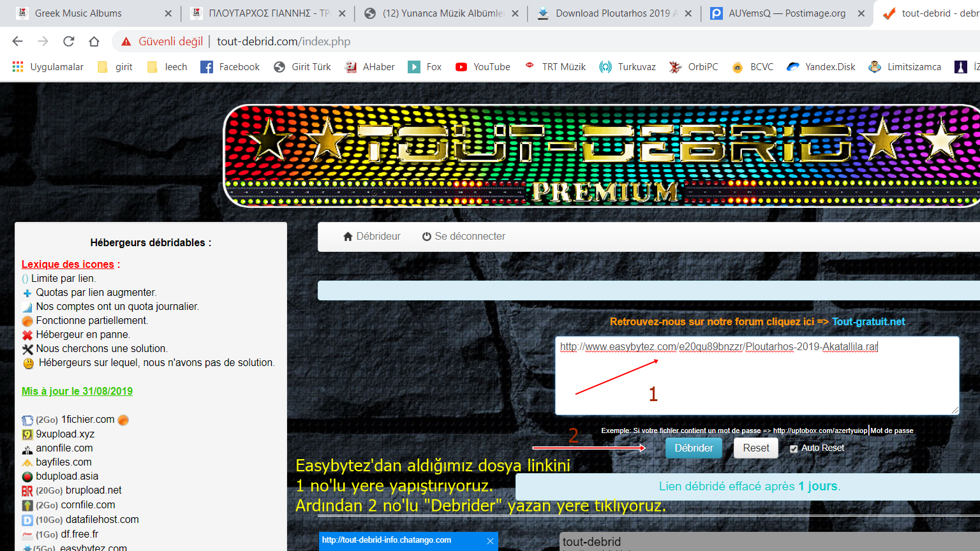Screen dimensions: 980x551
Task: Click 'Fonctionne partiellement' legend text
Action: [92, 321]
